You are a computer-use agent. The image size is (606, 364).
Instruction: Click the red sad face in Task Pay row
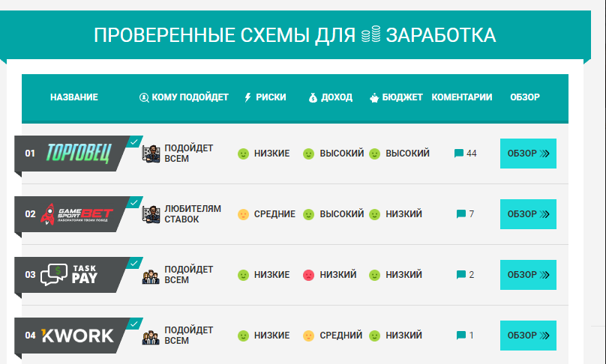308,275
